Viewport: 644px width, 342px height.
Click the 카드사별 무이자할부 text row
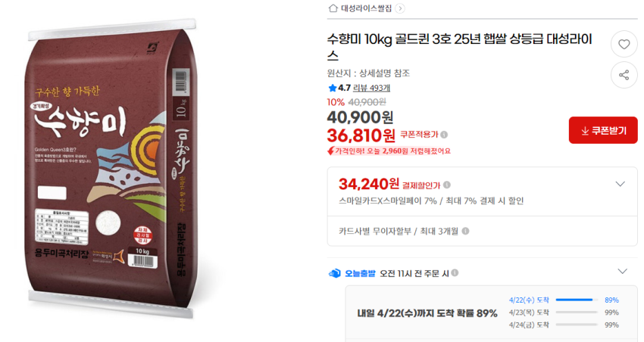[x=399, y=232]
